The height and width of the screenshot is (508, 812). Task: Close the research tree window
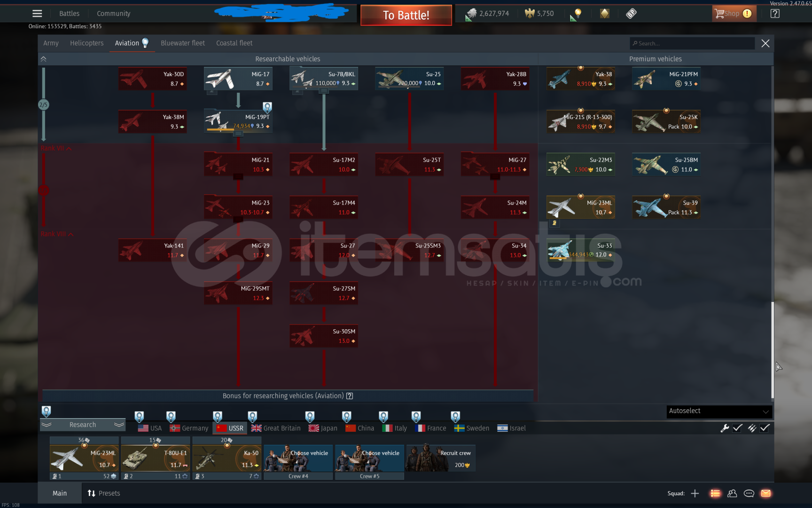click(765, 43)
